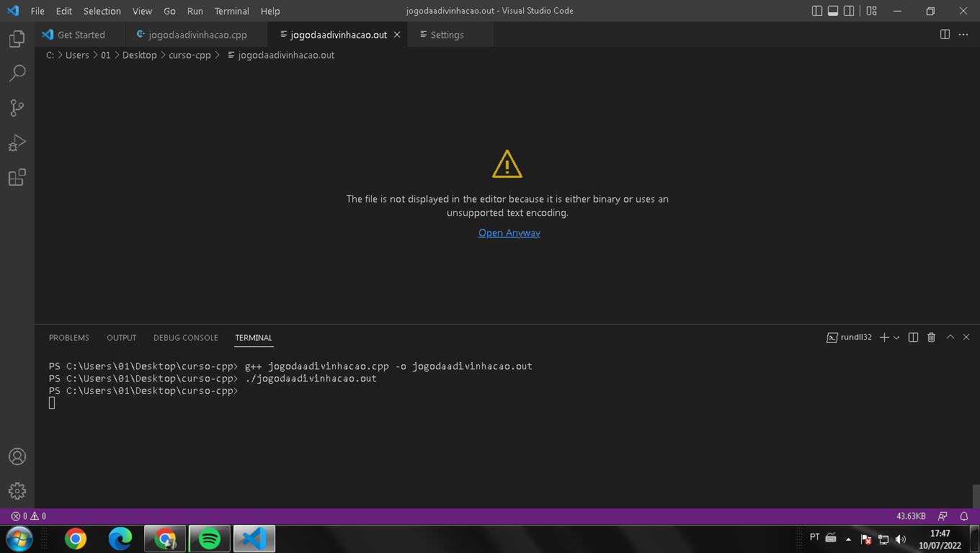Open the Edit menu
Viewport: 980px width, 553px height.
(64, 11)
